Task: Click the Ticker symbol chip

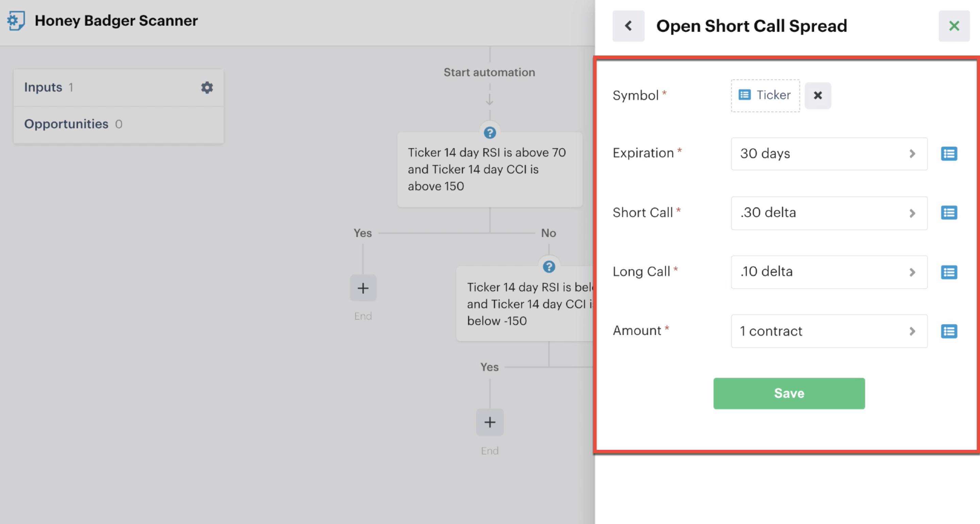Action: (765, 96)
